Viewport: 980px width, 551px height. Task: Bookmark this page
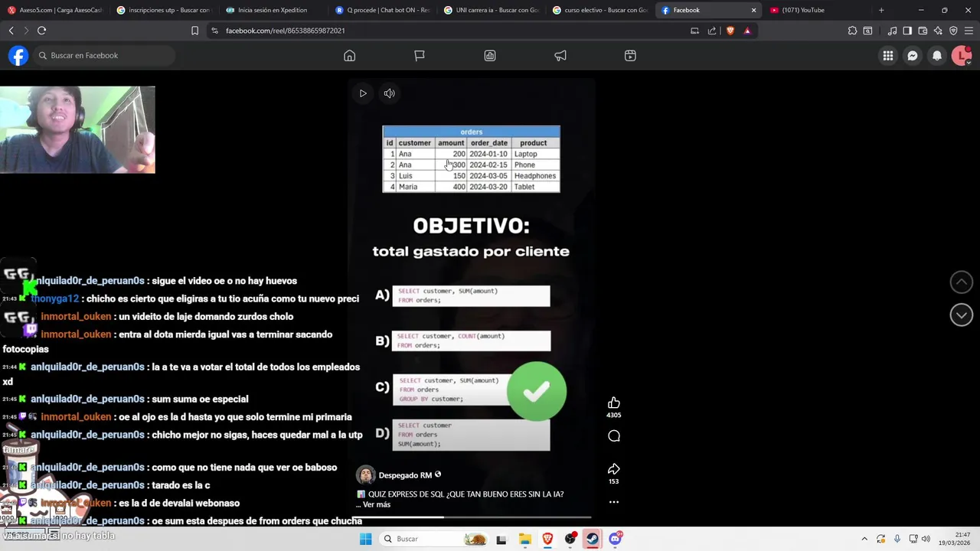[x=194, y=31]
